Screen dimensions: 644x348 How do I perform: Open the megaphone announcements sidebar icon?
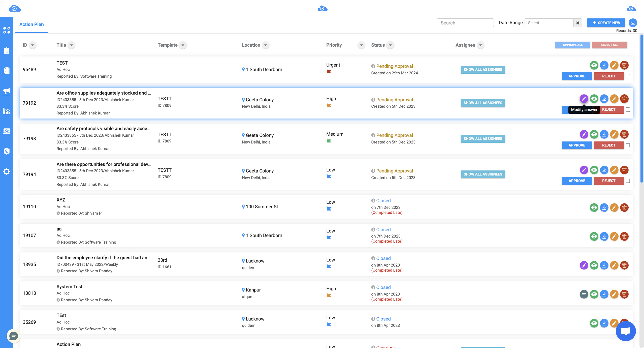[x=7, y=91]
